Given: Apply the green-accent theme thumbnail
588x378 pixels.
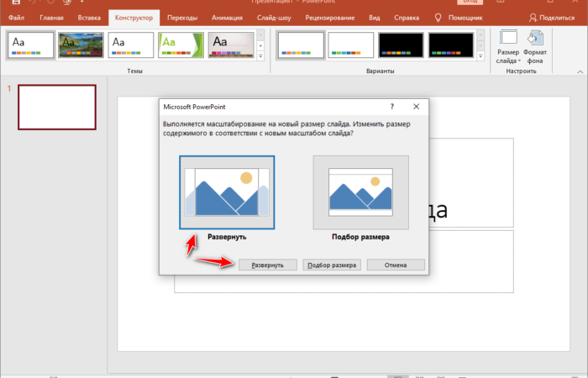Looking at the screenshot, I should [x=181, y=45].
